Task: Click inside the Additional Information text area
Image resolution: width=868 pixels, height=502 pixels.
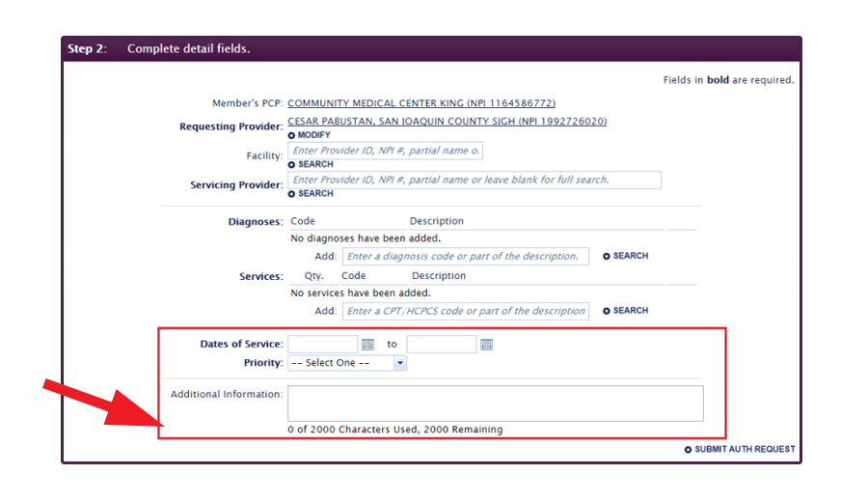Action: point(495,404)
